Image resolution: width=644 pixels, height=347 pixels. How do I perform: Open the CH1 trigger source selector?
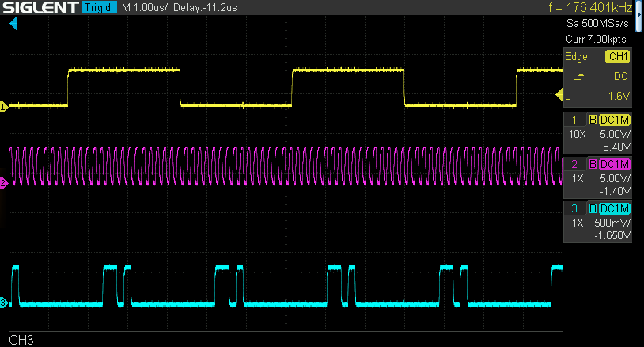(x=616, y=57)
